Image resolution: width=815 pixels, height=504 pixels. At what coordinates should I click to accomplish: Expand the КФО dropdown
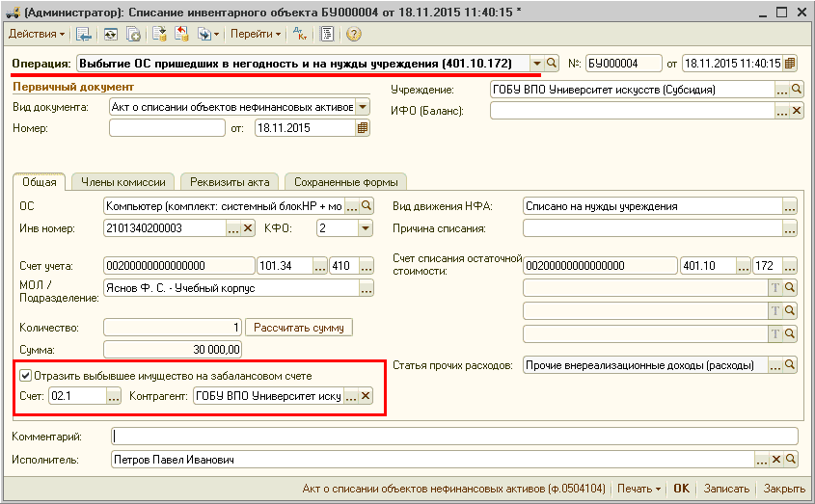click(365, 228)
